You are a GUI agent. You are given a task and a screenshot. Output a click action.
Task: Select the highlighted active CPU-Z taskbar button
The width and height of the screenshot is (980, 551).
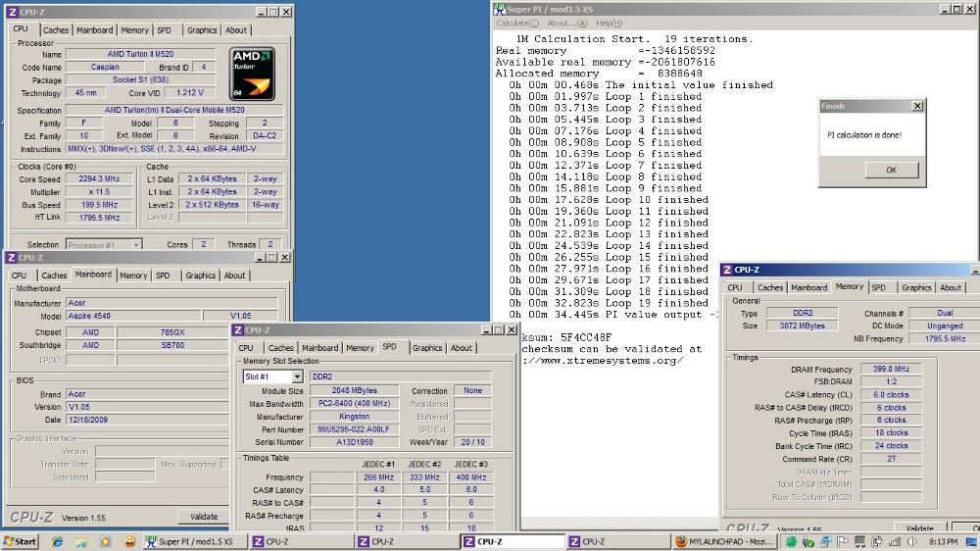point(512,541)
